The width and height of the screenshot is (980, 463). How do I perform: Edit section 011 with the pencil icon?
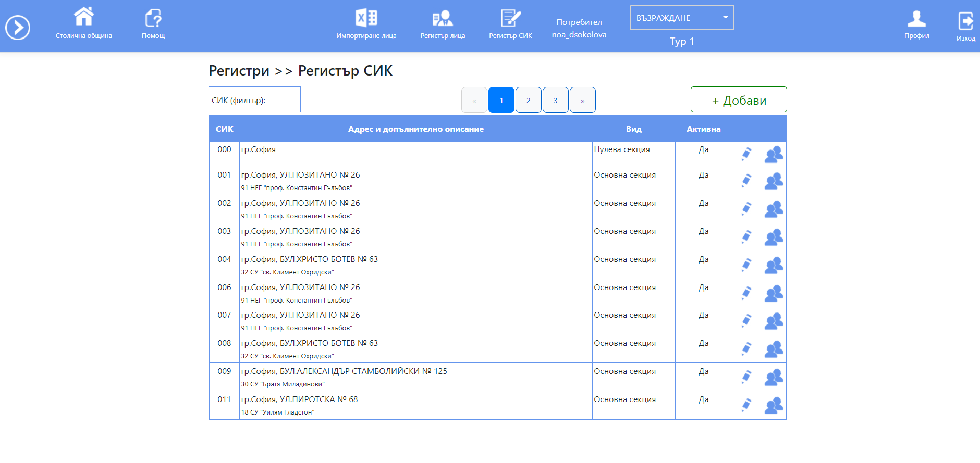(x=746, y=405)
